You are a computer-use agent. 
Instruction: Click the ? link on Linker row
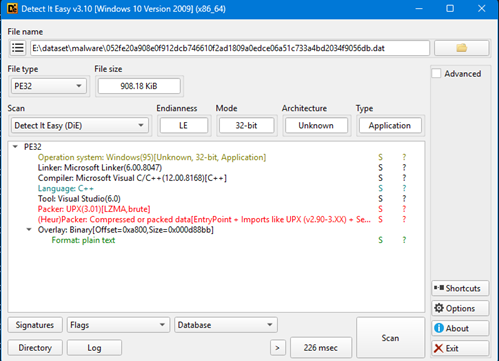pos(404,168)
